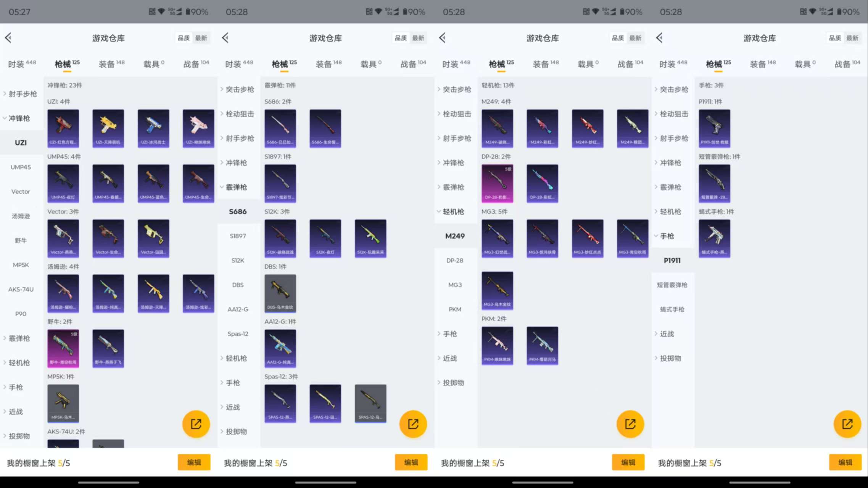Select the M249 category in the sidebar
Viewport: 868px width, 488px height.
tap(456, 236)
